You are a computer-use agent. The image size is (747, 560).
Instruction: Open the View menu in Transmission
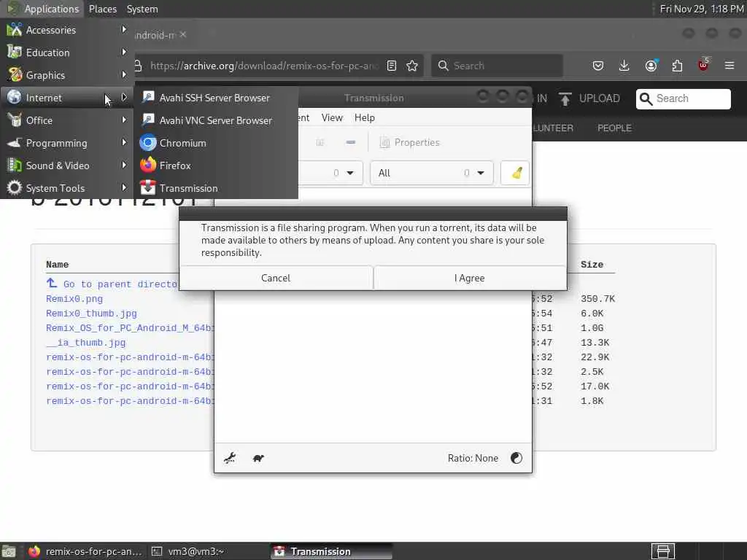coord(332,117)
